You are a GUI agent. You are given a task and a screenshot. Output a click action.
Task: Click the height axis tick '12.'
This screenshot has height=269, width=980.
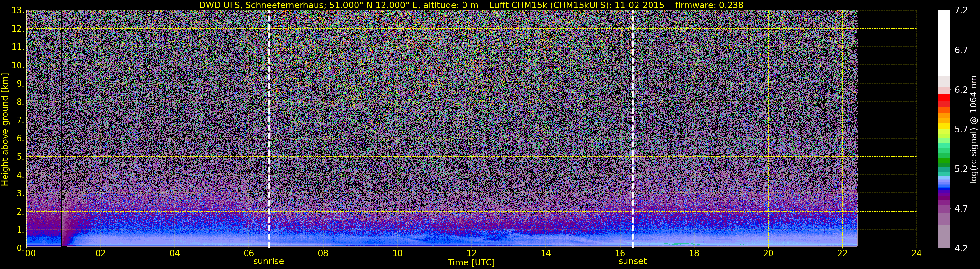[18, 29]
